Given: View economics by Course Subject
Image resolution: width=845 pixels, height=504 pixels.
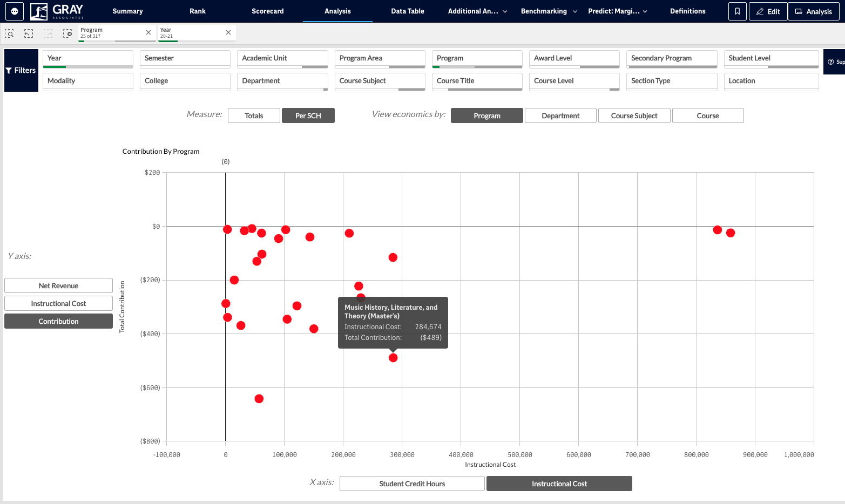Looking at the screenshot, I should tap(634, 115).
